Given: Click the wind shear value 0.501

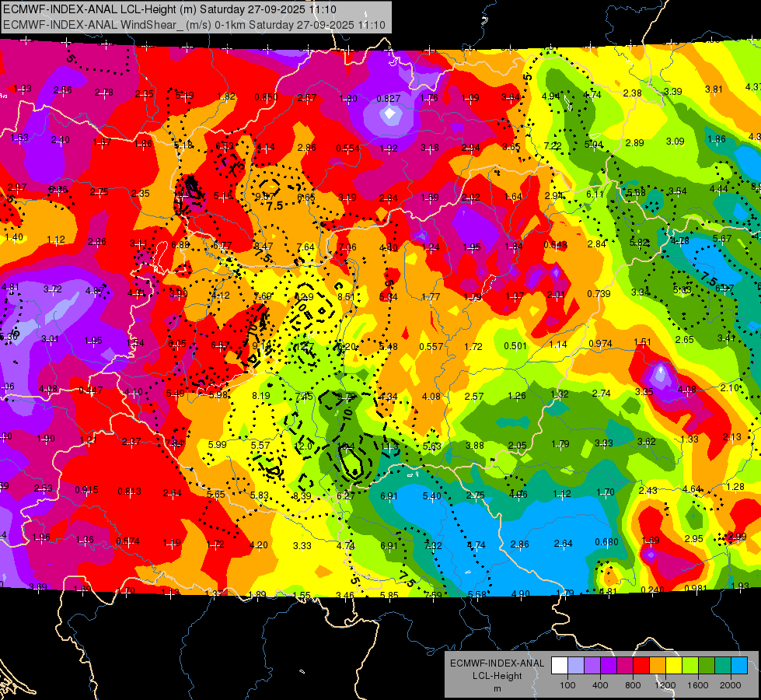Looking at the screenshot, I should [515, 346].
